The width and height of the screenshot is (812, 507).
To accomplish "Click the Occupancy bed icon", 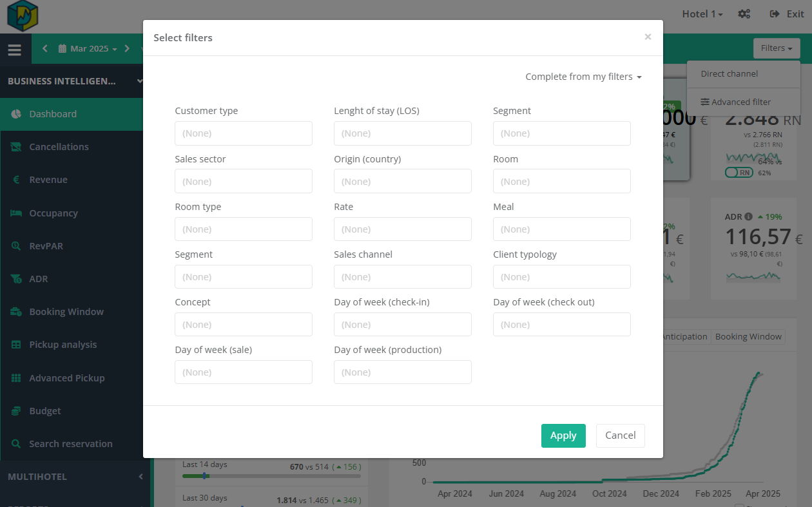I will click(16, 213).
